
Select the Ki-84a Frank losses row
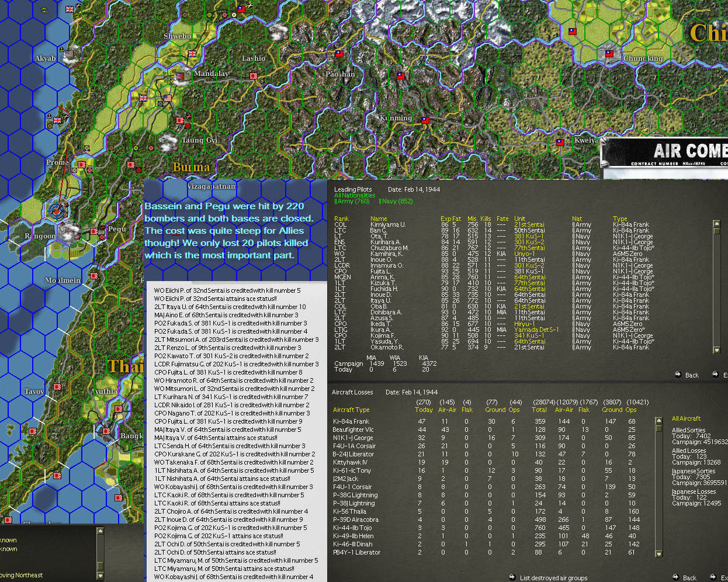point(485,421)
